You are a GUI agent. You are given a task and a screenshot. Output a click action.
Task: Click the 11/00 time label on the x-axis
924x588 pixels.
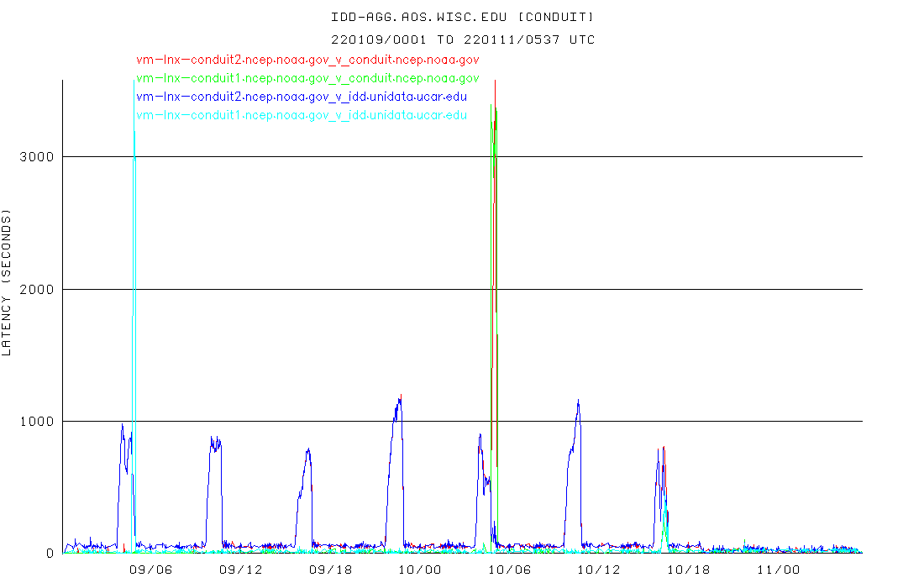pos(777,570)
